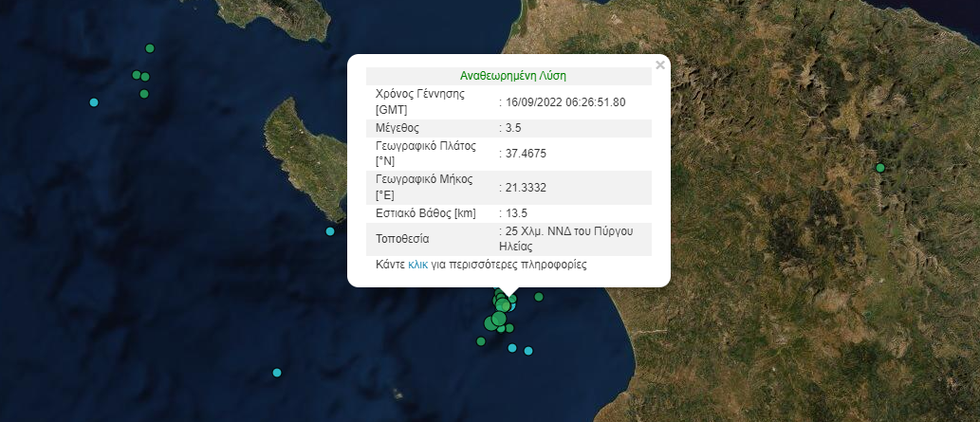The image size is (980, 422).
Task: Open the κλικ link for more information
Action: point(417,266)
